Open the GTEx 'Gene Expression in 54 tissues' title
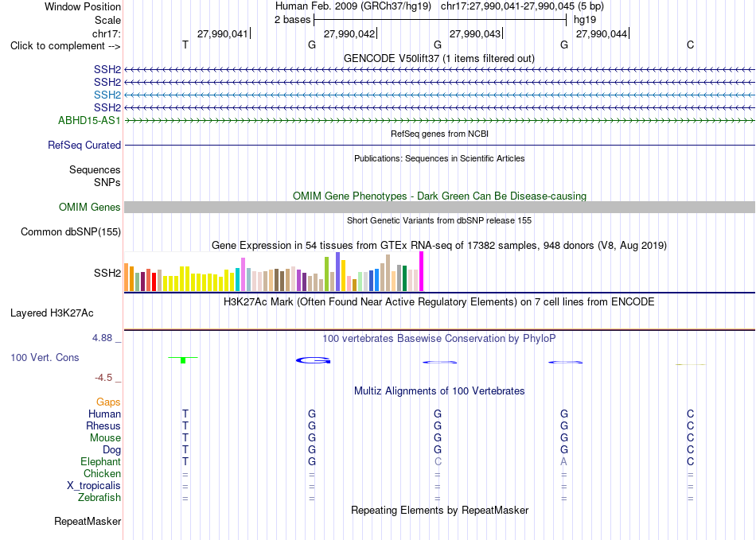 [x=439, y=245]
